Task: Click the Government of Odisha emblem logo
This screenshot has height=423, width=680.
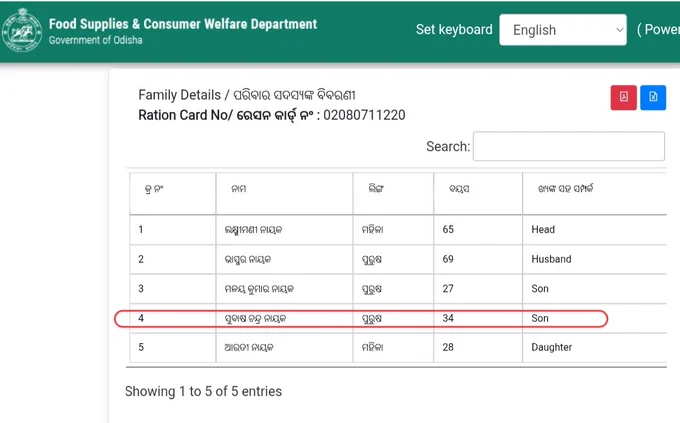Action: [x=22, y=30]
